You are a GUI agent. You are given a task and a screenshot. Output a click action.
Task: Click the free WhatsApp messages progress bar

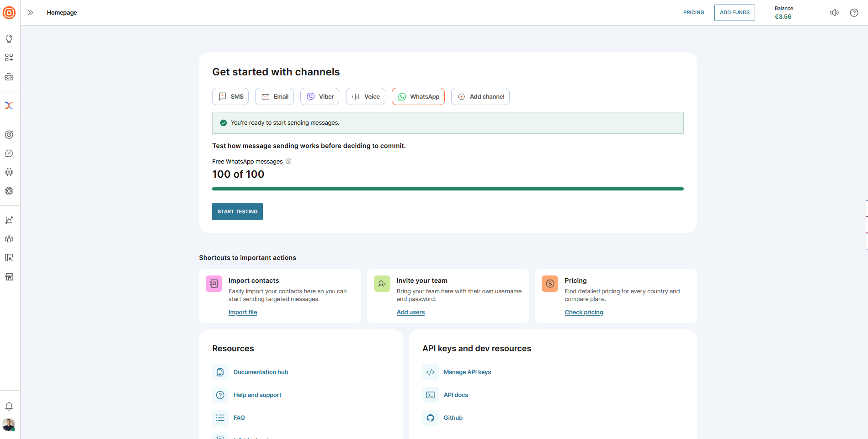[x=447, y=189]
